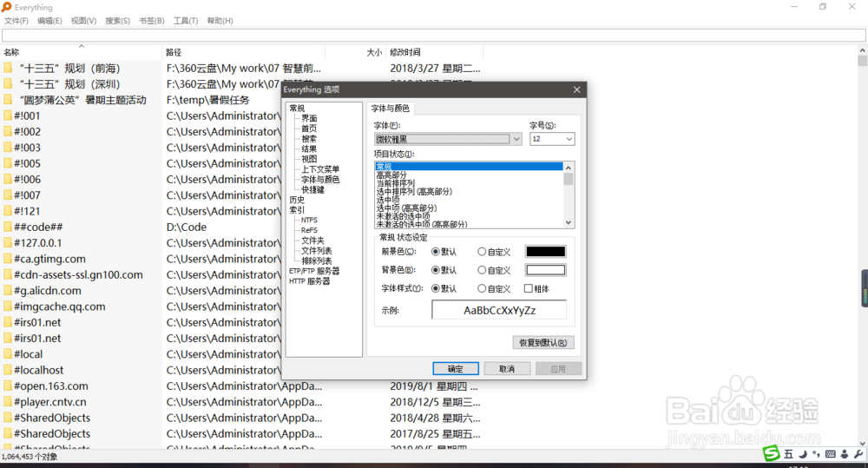This screenshot has height=468, width=868.
Task: Click the black 前景色 color swatch
Action: coord(545,252)
